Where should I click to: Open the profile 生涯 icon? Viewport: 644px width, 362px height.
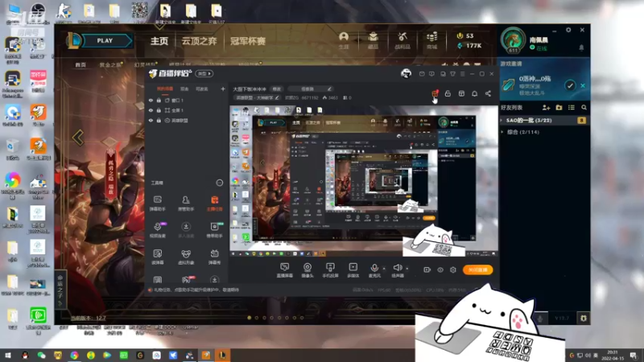344,41
